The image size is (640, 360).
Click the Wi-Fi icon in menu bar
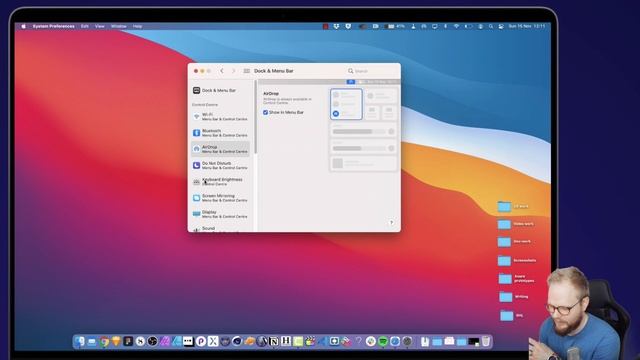coord(456,26)
